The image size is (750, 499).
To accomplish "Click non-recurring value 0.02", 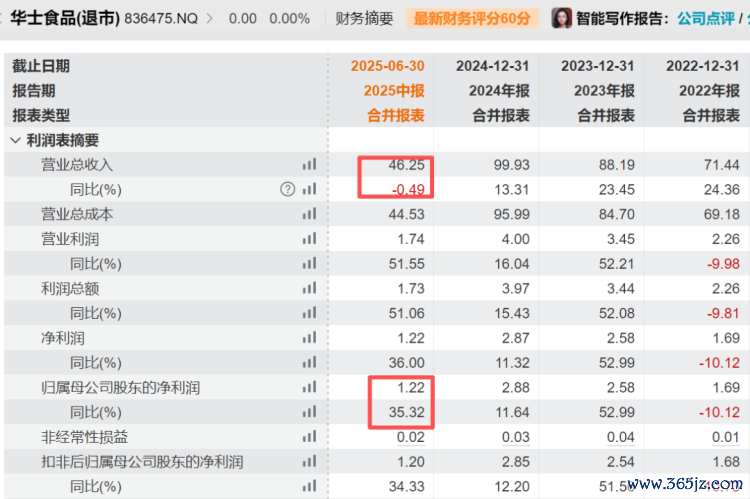I will (x=411, y=437).
